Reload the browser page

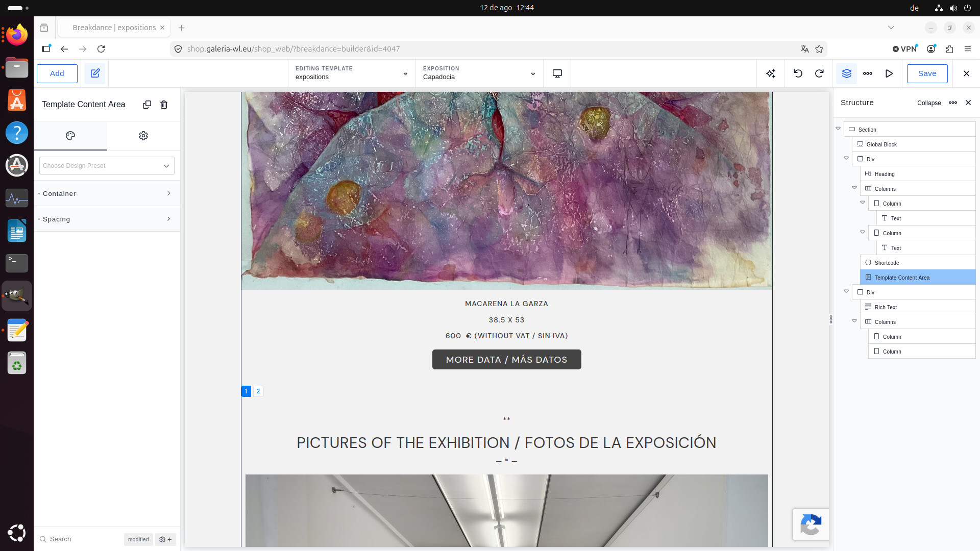click(x=101, y=49)
